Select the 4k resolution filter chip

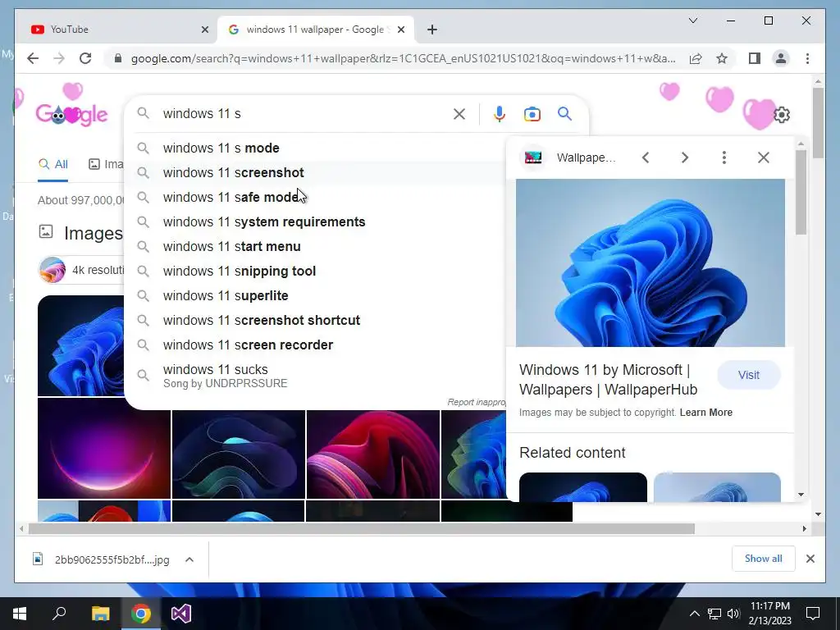[x=81, y=269]
